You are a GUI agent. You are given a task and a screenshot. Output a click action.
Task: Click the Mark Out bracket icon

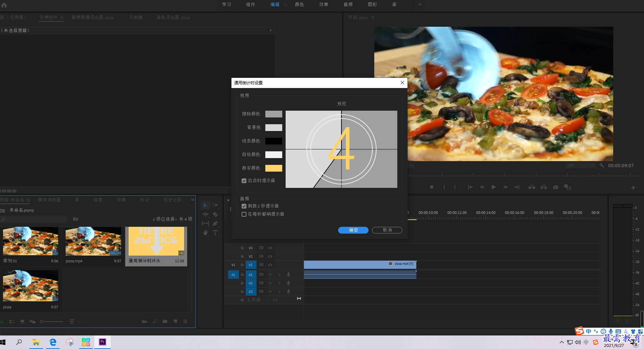[x=455, y=187]
